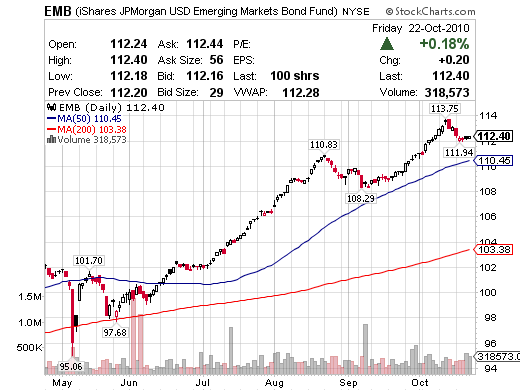
Task: Click the 110.83 August peak marker
Action: click(x=324, y=144)
